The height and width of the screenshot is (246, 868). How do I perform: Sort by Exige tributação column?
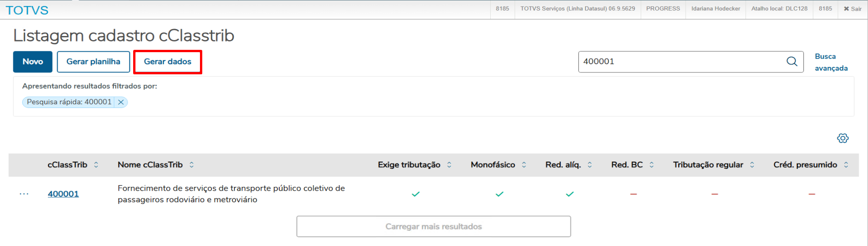(x=449, y=165)
